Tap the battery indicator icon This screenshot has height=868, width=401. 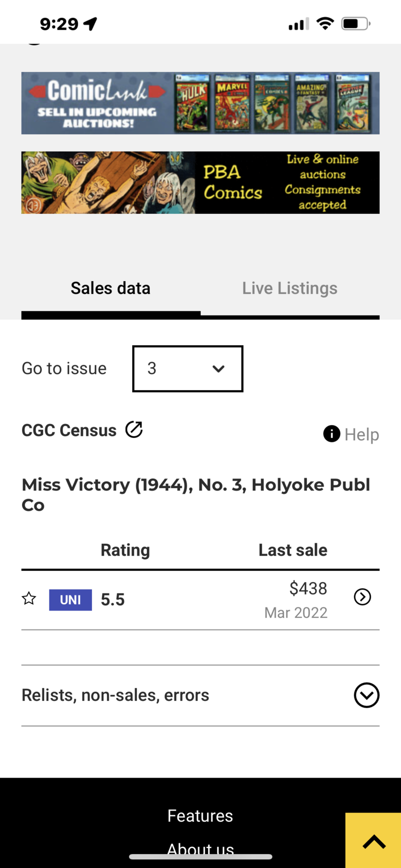[x=356, y=24]
